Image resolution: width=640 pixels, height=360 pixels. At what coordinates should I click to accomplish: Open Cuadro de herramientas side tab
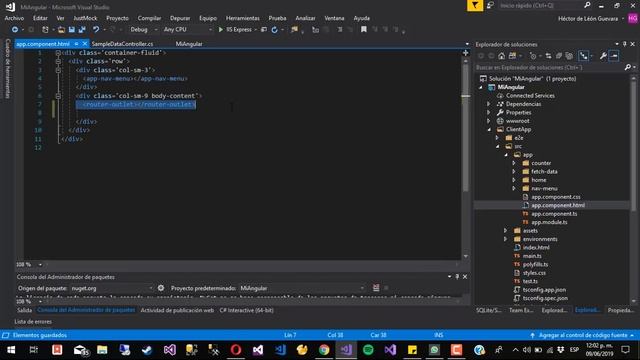pos(7,69)
